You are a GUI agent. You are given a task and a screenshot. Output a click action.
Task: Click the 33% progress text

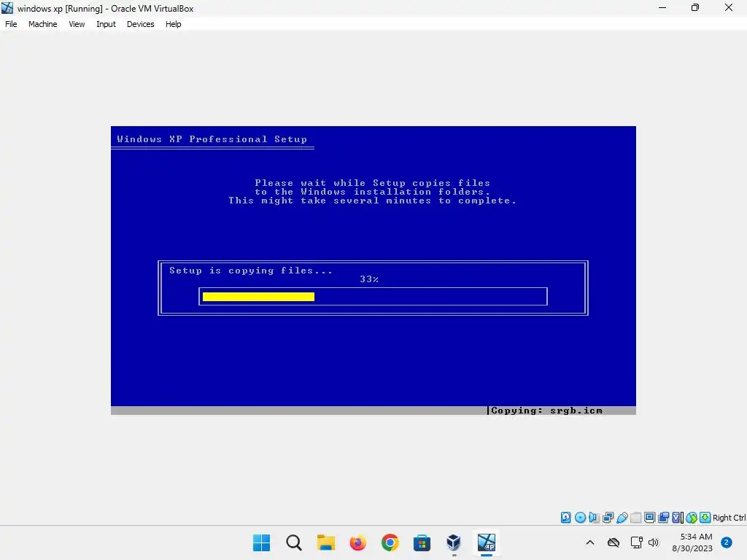pyautogui.click(x=369, y=279)
